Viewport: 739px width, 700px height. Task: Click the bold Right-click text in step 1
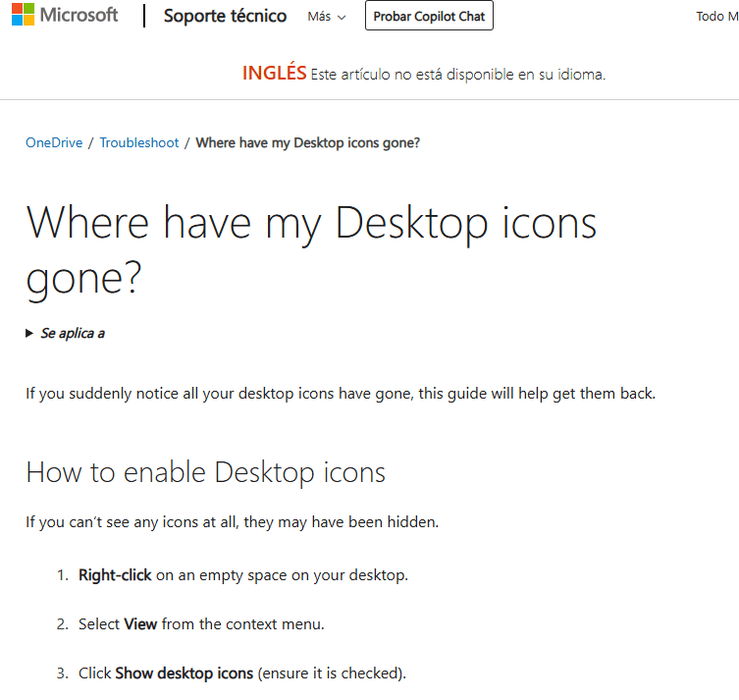115,575
